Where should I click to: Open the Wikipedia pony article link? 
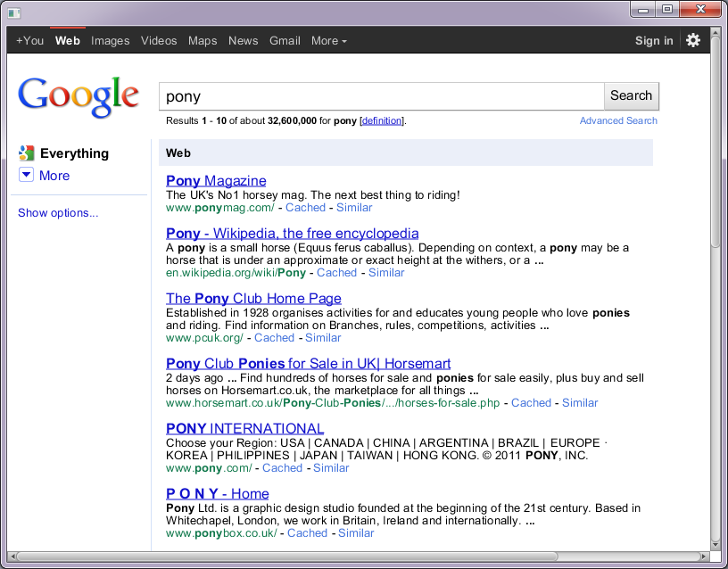(x=292, y=234)
